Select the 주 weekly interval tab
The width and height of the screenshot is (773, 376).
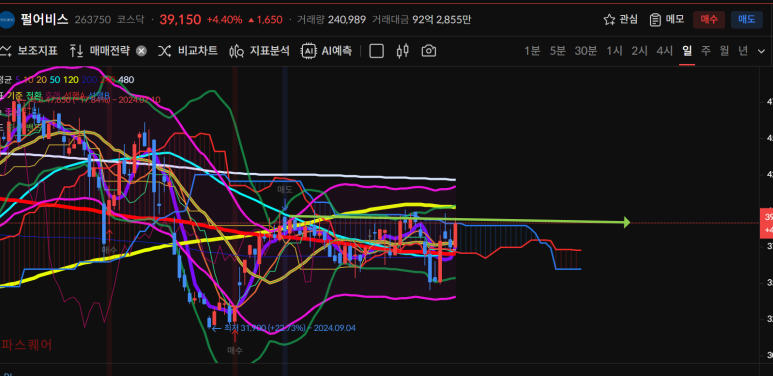(706, 51)
